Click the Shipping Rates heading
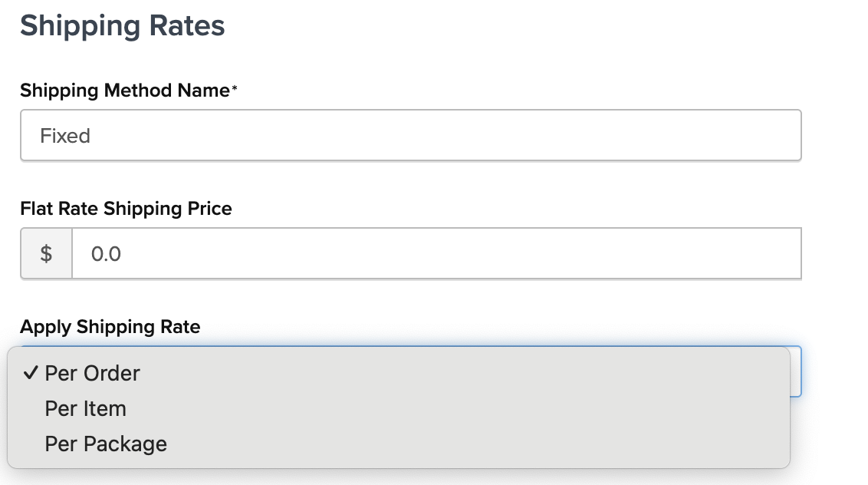The width and height of the screenshot is (868, 485). (123, 25)
